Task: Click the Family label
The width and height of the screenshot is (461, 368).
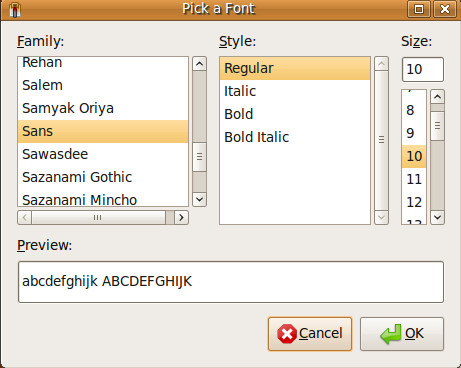Action: 40,42
